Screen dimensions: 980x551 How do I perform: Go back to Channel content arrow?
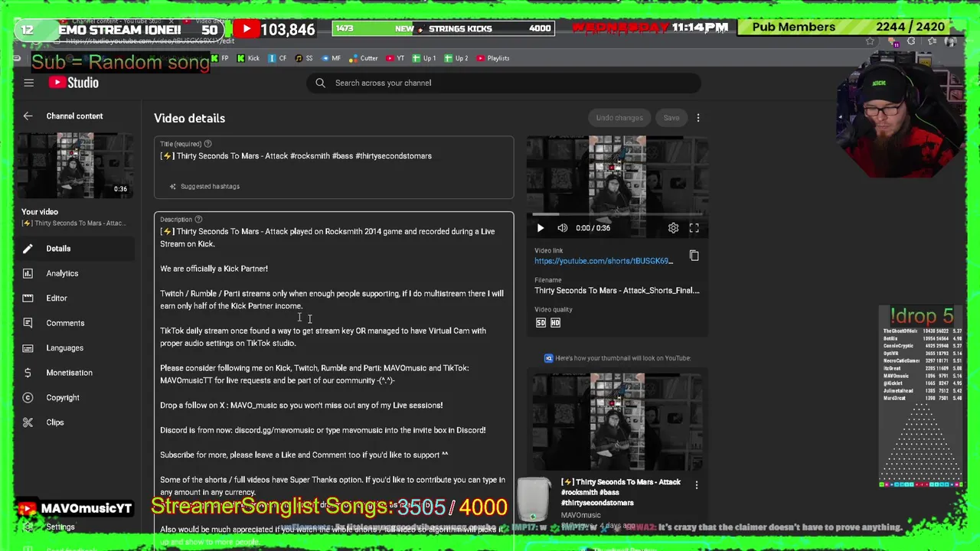tap(28, 116)
